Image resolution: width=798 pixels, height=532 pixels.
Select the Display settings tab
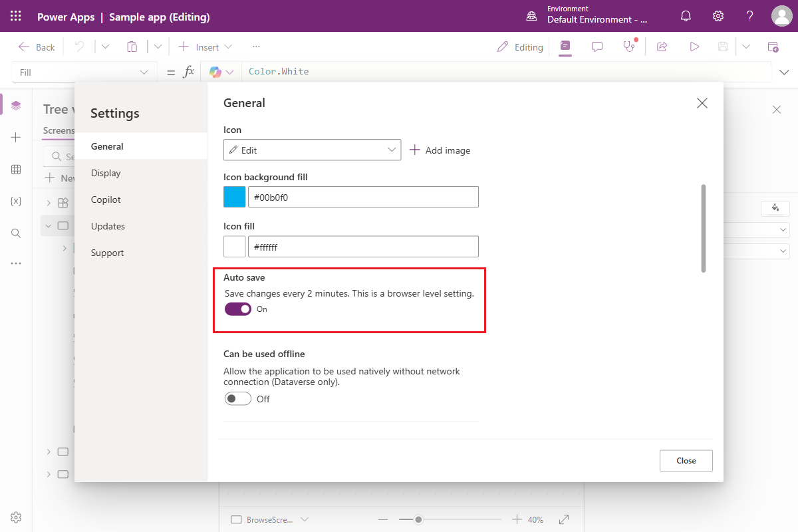pos(141,173)
